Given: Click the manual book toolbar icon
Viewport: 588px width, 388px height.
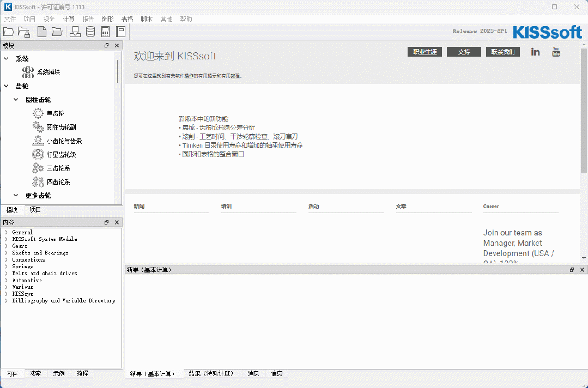Looking at the screenshot, I should (x=121, y=32).
